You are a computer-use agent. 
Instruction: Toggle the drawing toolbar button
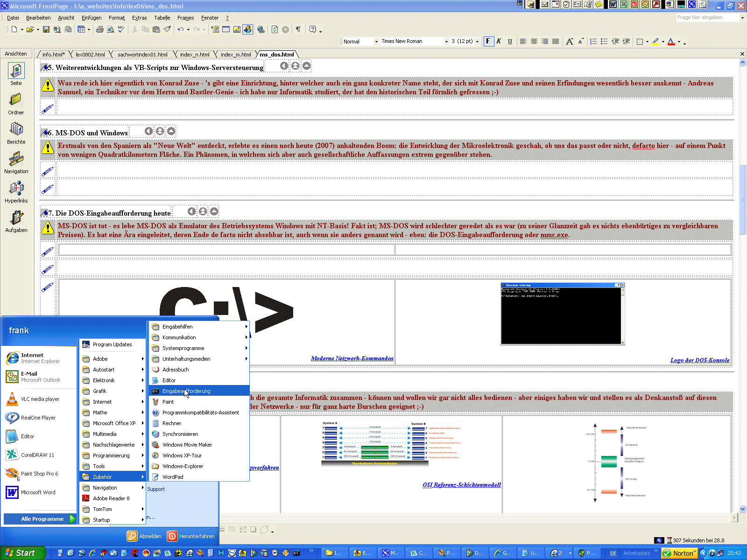[x=248, y=29]
